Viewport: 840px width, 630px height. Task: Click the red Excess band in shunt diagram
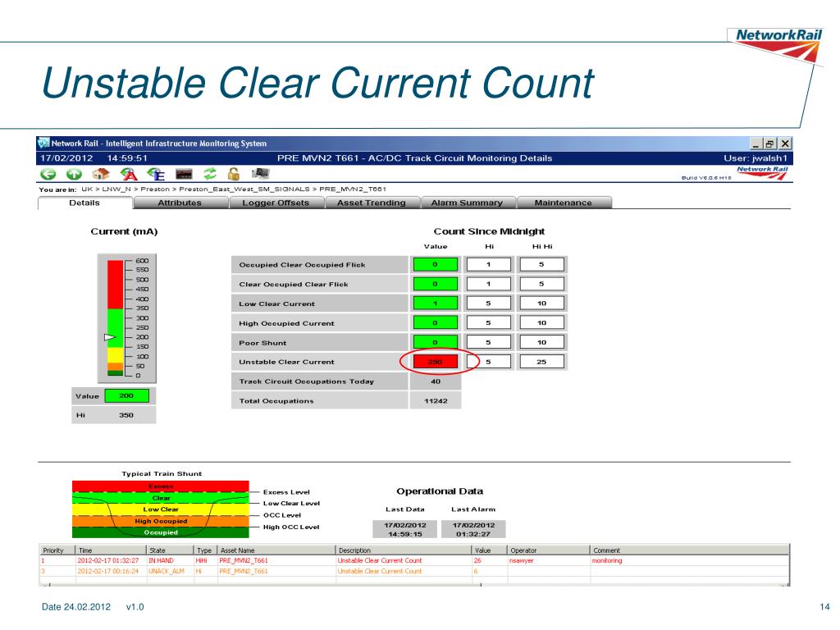161,486
